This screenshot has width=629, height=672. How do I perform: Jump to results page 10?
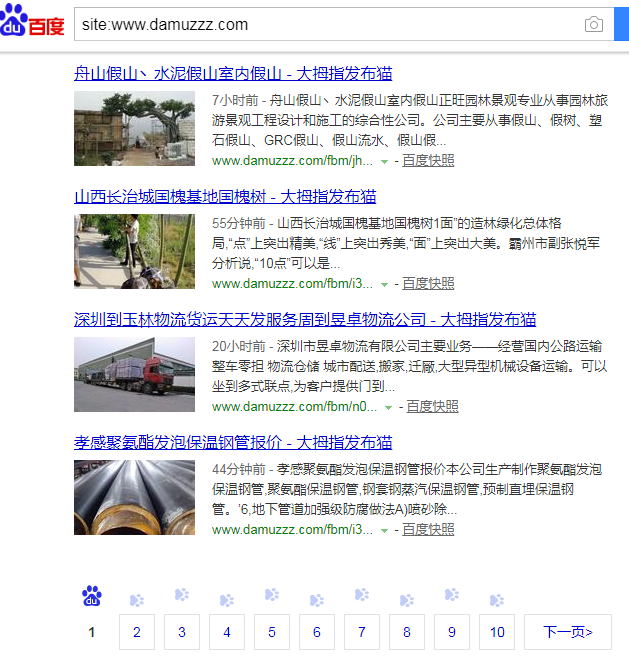coord(497,632)
